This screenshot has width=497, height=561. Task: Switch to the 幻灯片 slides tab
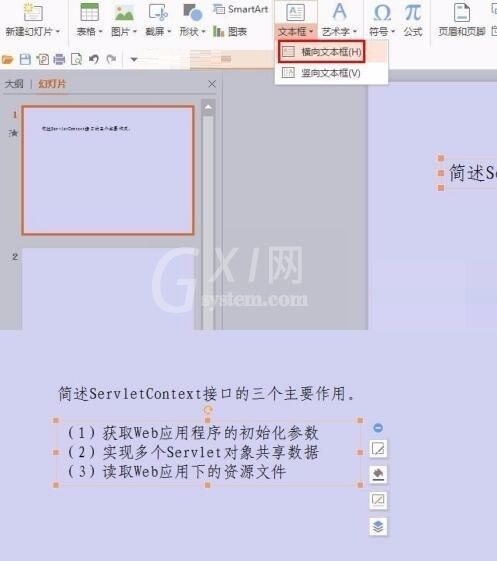(52, 84)
